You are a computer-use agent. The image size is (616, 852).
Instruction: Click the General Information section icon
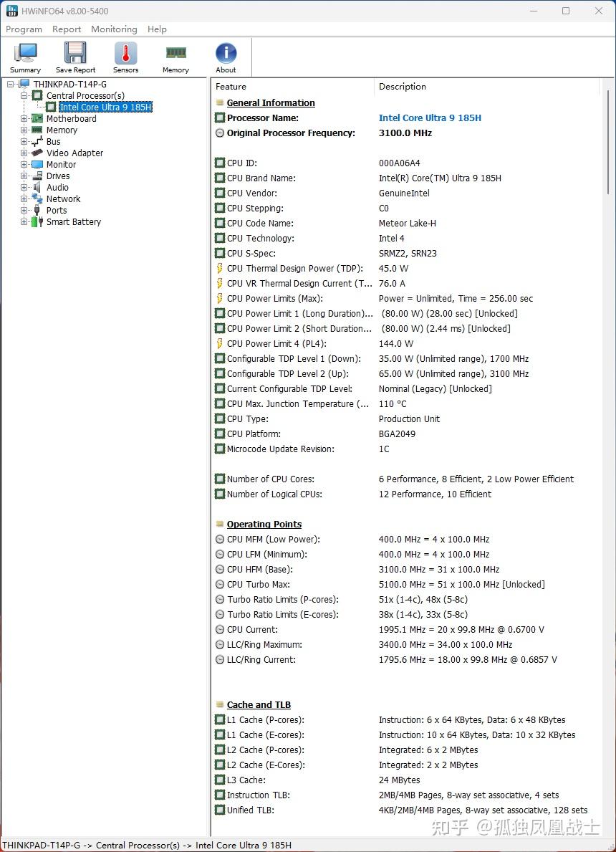coord(219,102)
